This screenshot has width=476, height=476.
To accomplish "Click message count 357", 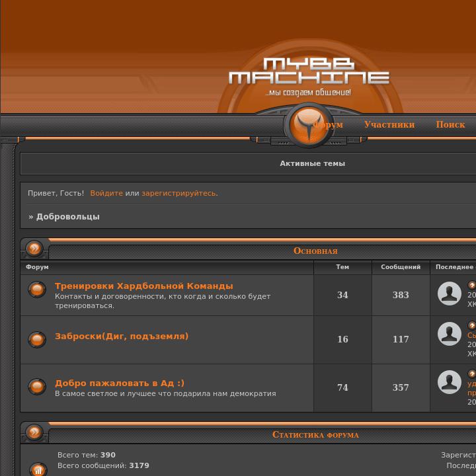I will pyautogui.click(x=401, y=387).
